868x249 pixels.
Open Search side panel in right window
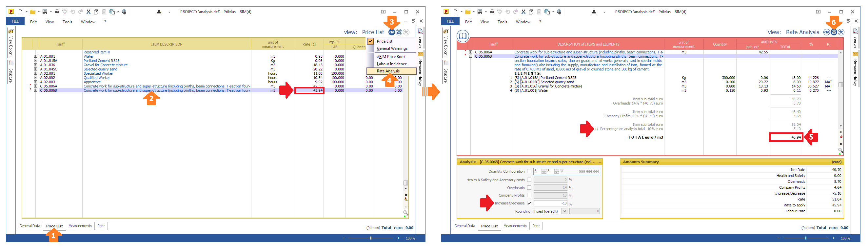[x=856, y=38]
